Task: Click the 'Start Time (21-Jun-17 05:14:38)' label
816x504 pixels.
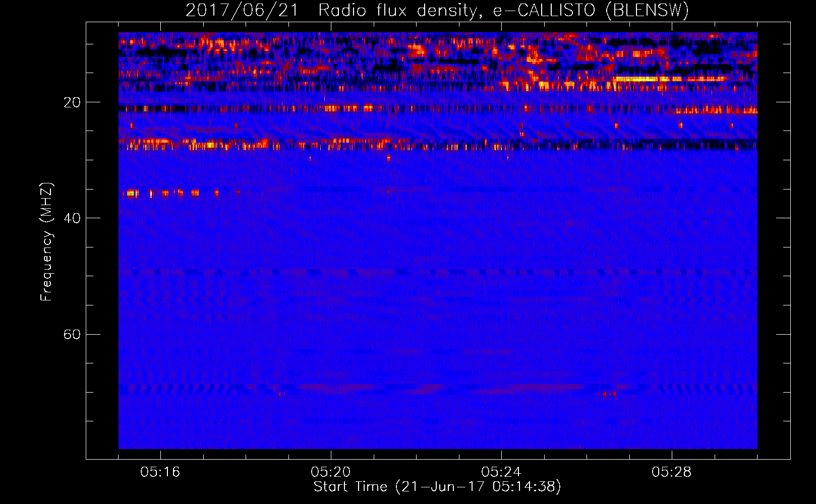Action: click(x=437, y=487)
